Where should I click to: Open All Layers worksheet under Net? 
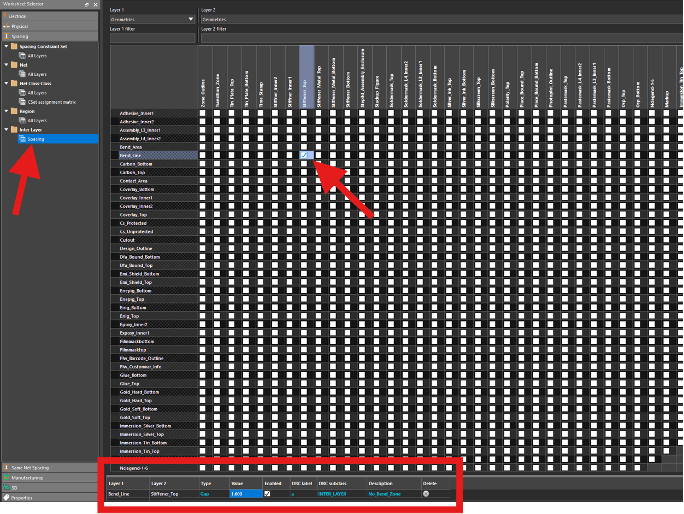tap(37, 74)
